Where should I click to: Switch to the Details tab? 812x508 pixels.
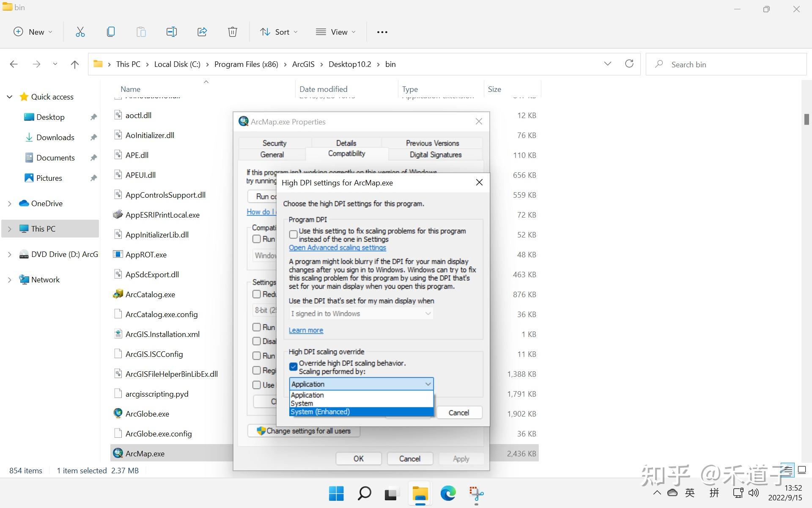click(x=346, y=143)
